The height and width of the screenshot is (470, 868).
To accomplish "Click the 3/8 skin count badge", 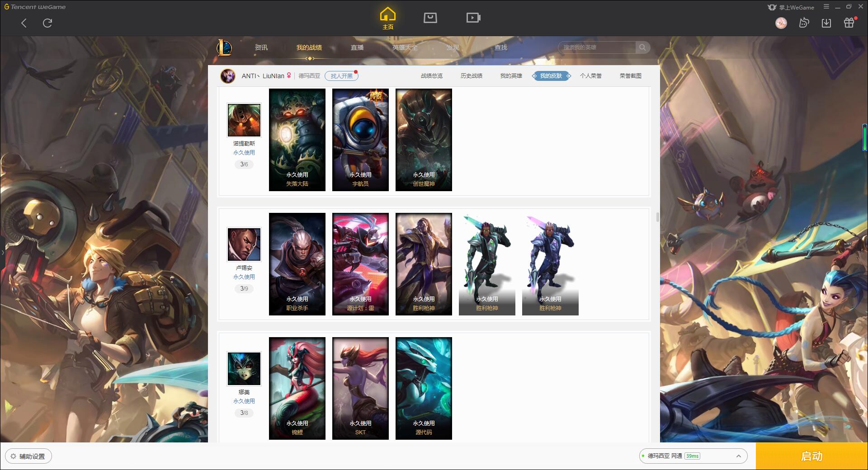I will [244, 413].
